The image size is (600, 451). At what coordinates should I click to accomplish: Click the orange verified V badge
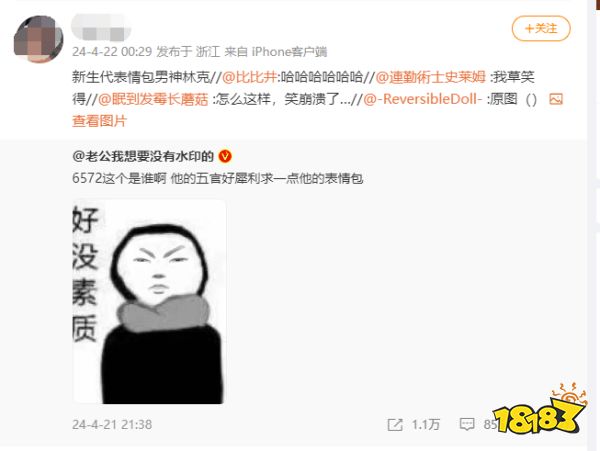(x=225, y=156)
